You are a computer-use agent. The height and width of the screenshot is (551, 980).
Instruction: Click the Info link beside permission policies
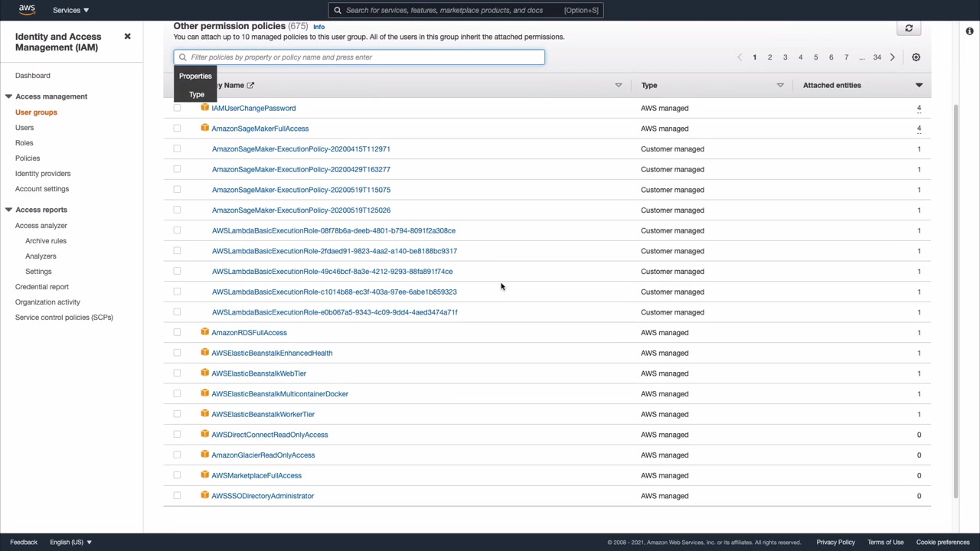click(318, 27)
